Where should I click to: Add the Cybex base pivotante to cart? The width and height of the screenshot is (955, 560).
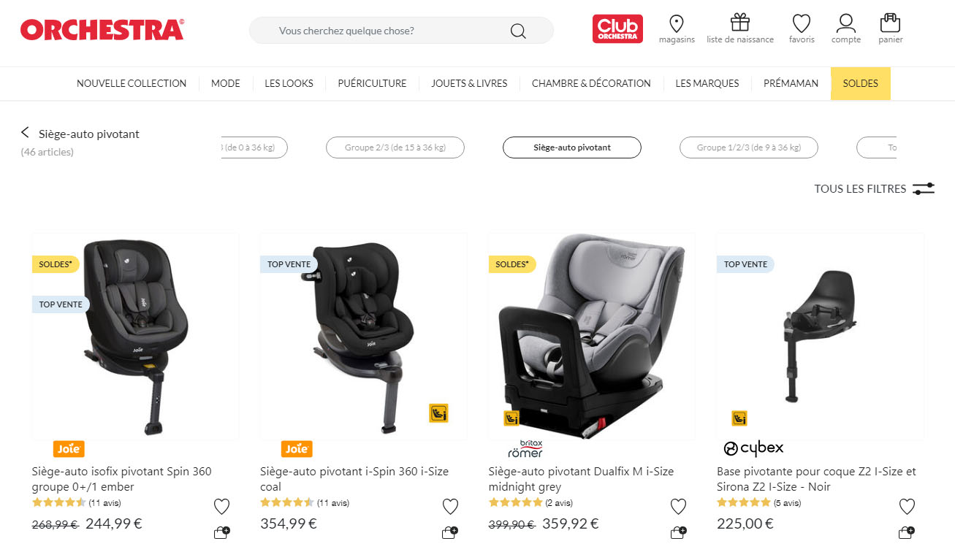pyautogui.click(x=906, y=533)
